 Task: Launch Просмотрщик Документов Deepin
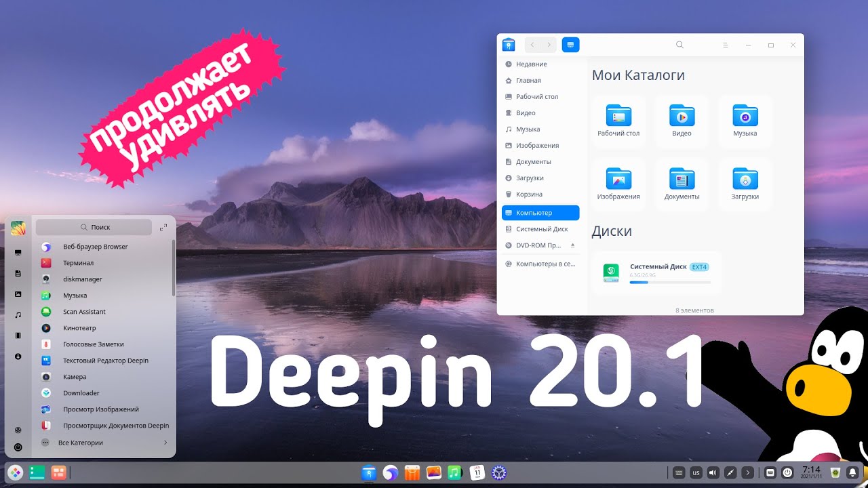104,426
